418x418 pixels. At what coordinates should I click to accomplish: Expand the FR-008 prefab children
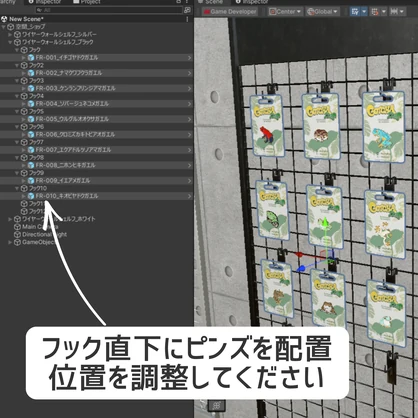24,165
